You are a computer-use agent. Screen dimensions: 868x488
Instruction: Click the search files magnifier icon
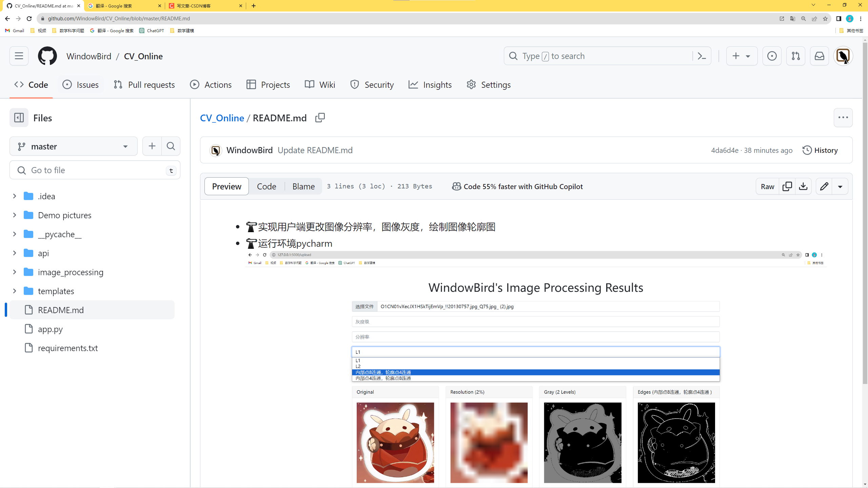click(171, 146)
